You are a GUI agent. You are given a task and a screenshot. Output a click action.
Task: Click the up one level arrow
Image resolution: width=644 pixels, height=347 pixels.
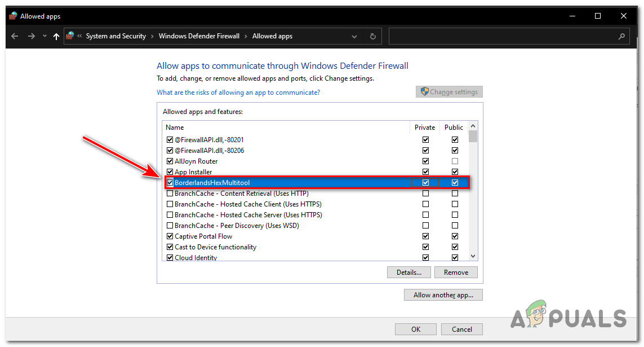pyautogui.click(x=55, y=36)
